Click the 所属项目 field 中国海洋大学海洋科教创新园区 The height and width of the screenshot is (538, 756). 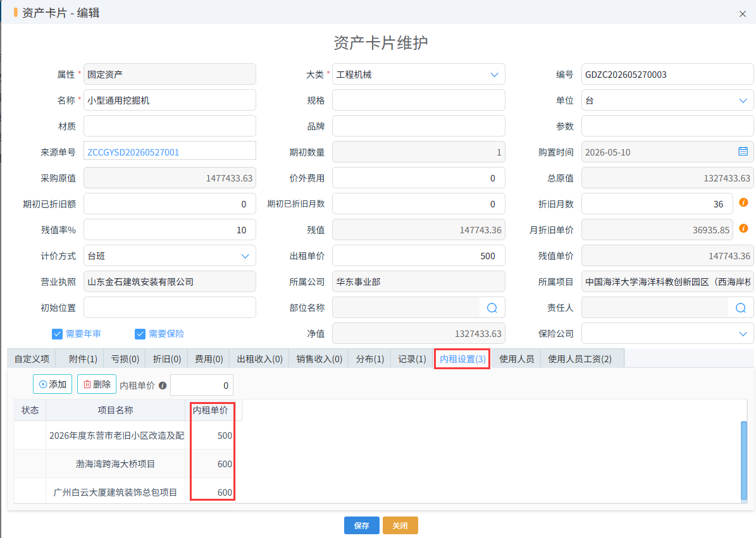[667, 282]
